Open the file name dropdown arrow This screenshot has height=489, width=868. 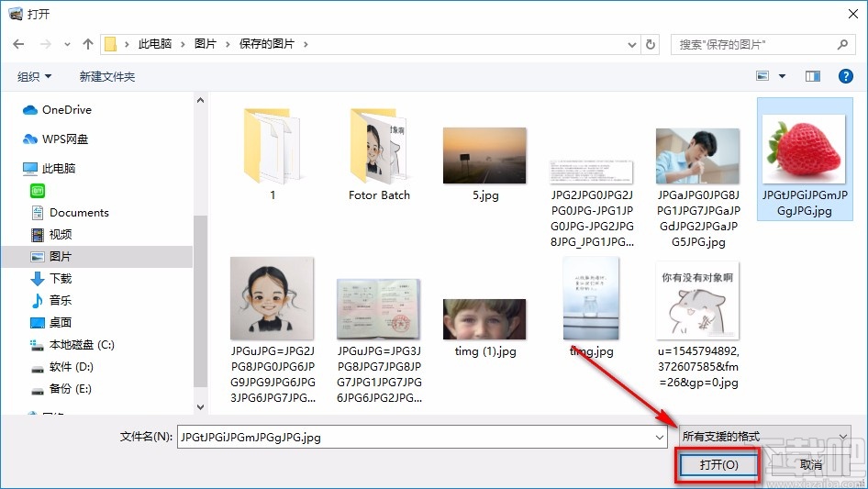tap(660, 437)
